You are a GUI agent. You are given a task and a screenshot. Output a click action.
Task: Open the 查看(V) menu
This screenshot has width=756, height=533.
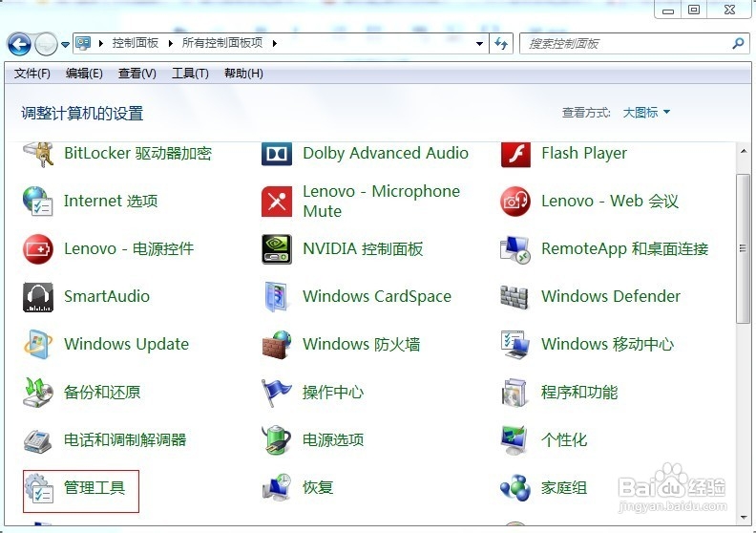pos(137,74)
